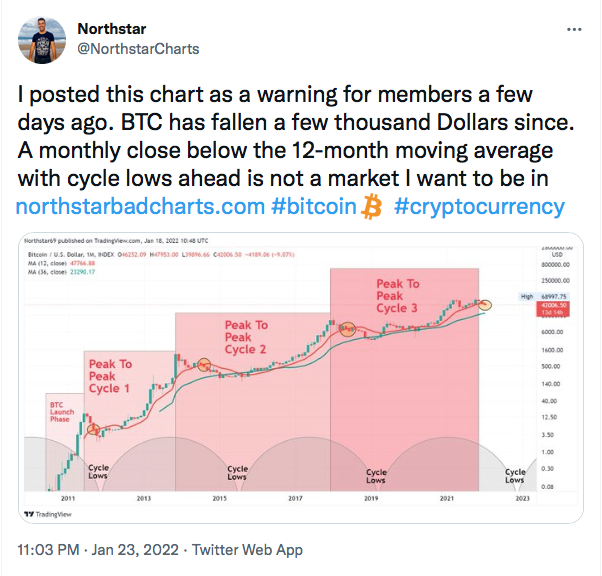602x576 pixels.
Task: Open the Twitter Web App source link
Action: coord(247,549)
